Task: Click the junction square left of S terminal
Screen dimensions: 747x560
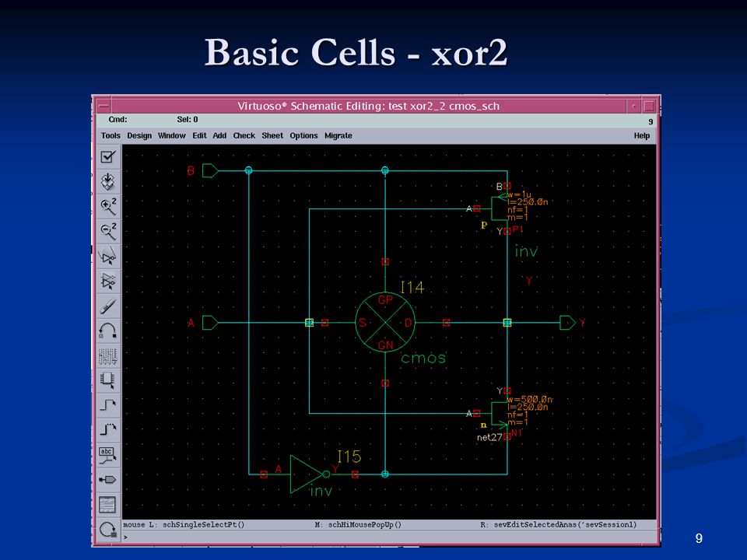Action: [309, 323]
